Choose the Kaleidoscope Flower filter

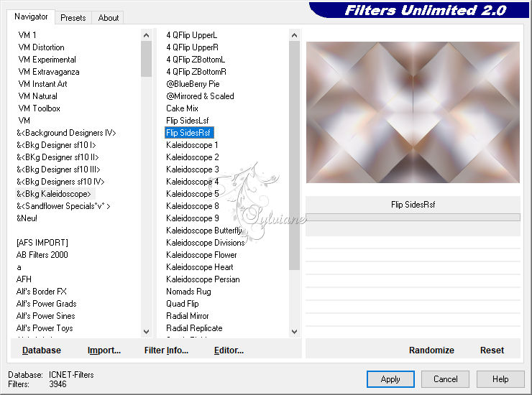pyautogui.click(x=201, y=255)
